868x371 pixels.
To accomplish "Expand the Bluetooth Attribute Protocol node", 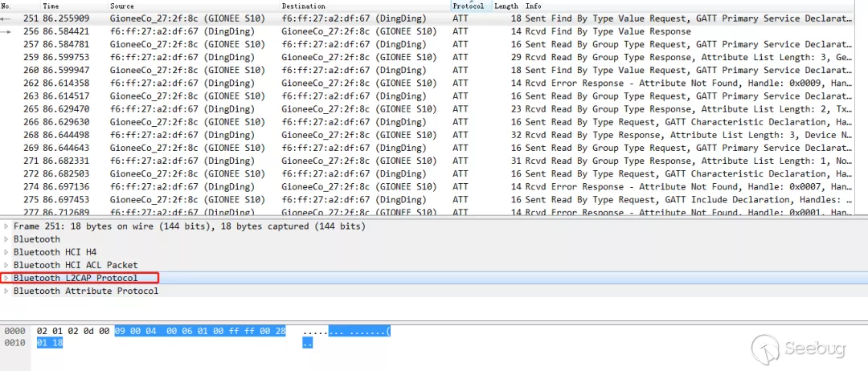I will (6, 291).
